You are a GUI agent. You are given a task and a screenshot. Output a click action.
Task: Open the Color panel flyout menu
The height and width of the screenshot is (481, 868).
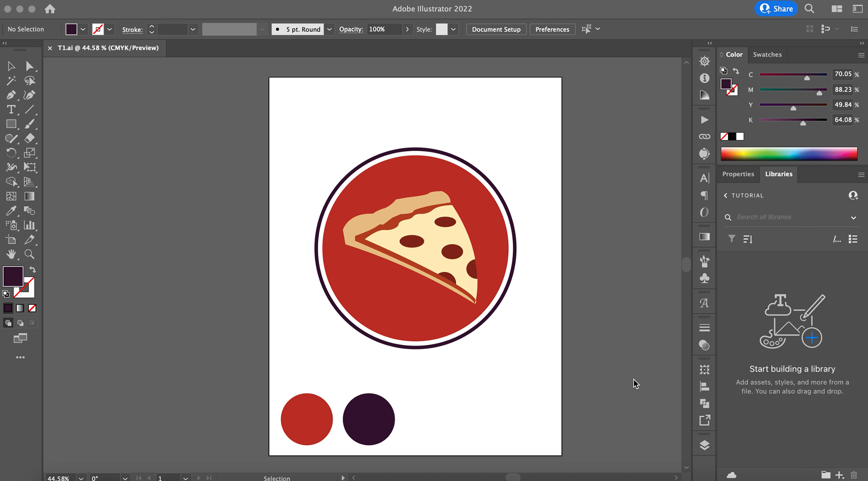tap(861, 55)
